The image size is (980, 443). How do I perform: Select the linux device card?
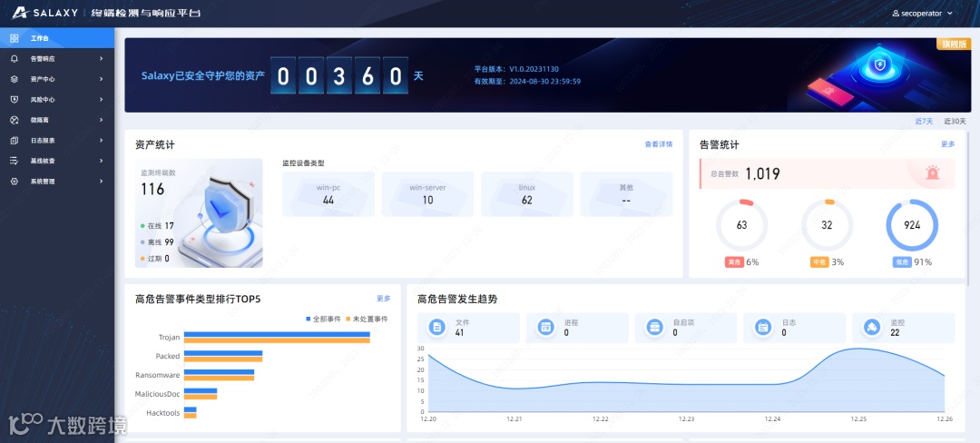[527, 193]
